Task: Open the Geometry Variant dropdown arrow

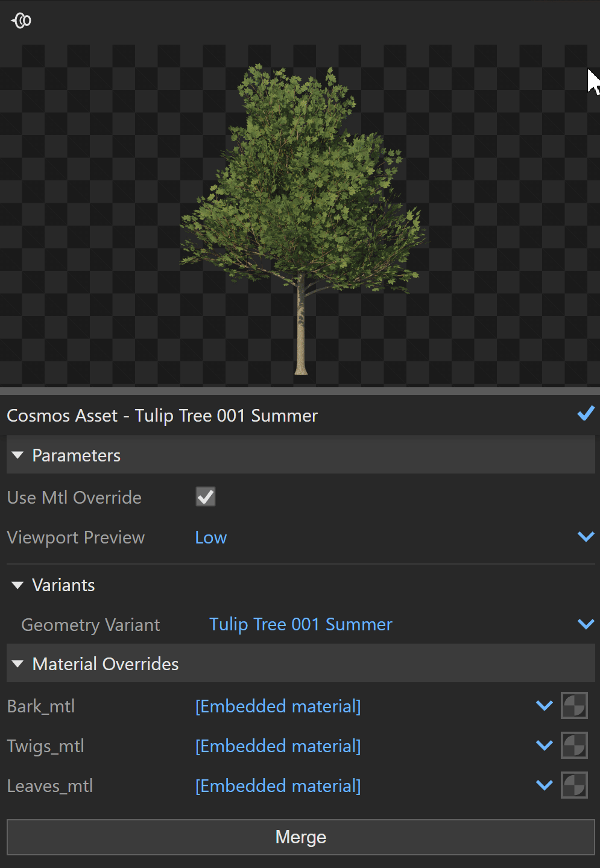Action: click(586, 624)
